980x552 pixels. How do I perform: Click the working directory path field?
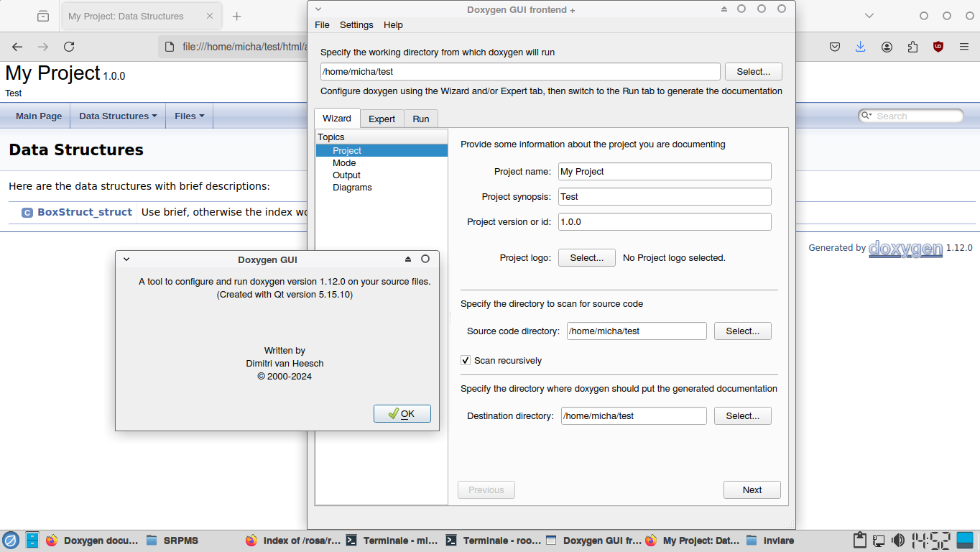(520, 72)
